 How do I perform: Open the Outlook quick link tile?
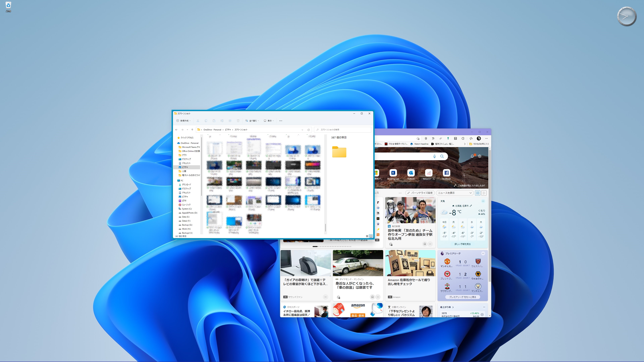(411, 174)
